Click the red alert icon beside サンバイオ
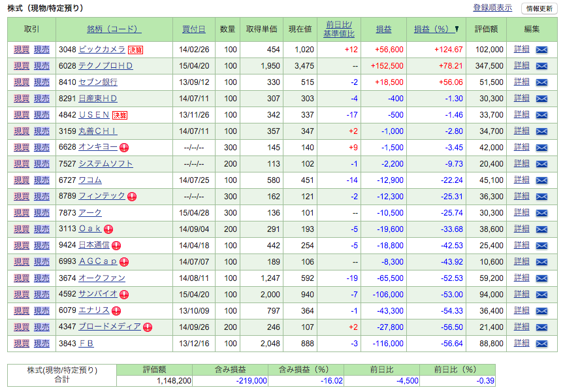Viewport: 563px width, 392px height. (124, 295)
